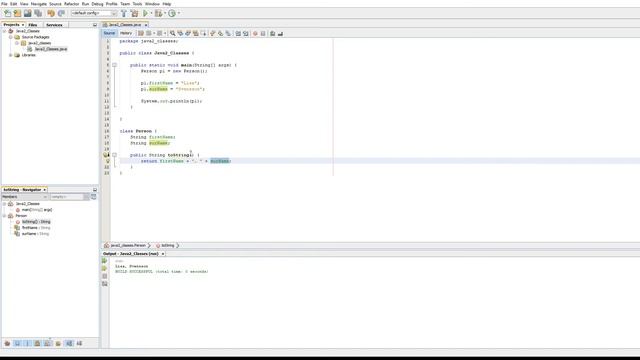Collapse the main method code fold marker
Screen dimensions: 640x360
(115, 65)
